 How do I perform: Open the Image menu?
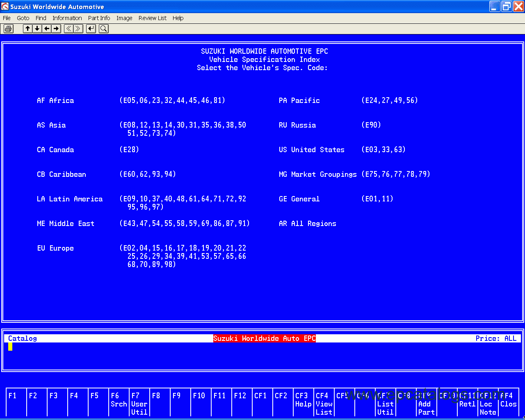pyautogui.click(x=124, y=18)
